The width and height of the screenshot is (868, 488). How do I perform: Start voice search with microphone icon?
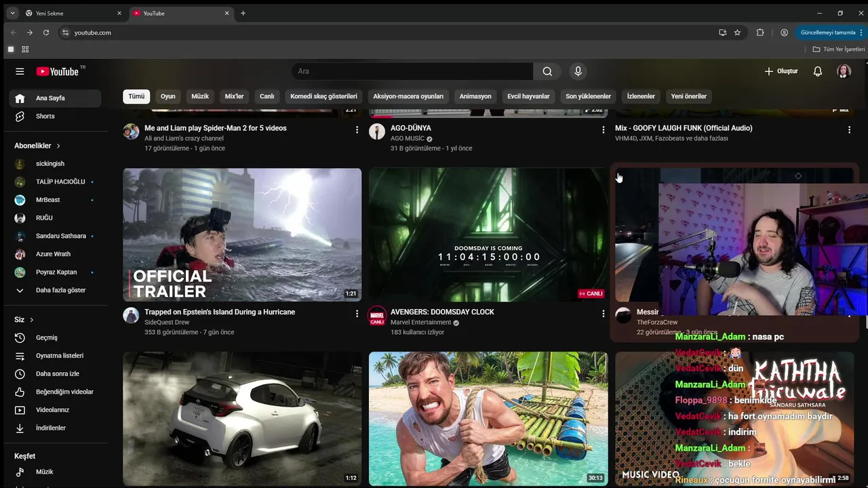[x=578, y=71]
